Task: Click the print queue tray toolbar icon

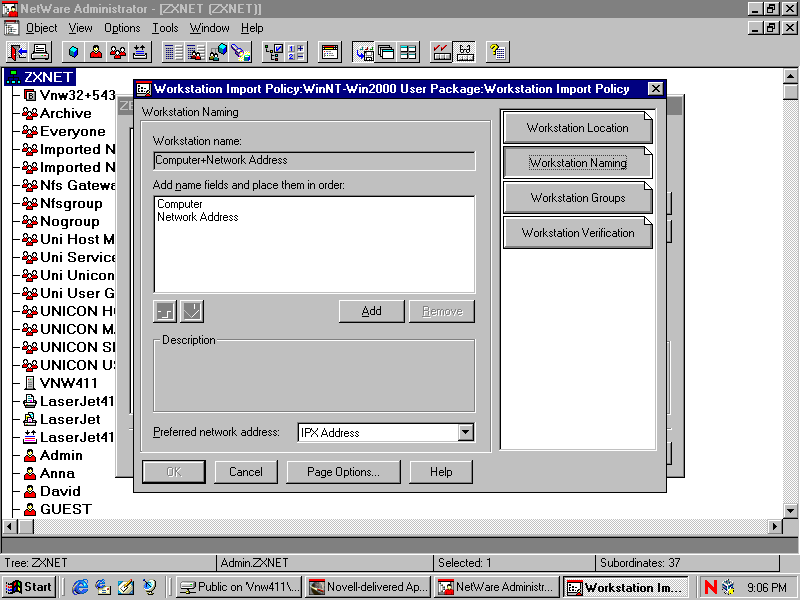Action: (x=139, y=52)
